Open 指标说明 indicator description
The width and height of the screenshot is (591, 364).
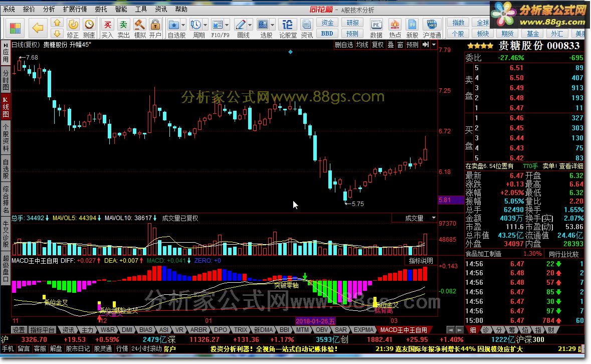pos(421,261)
